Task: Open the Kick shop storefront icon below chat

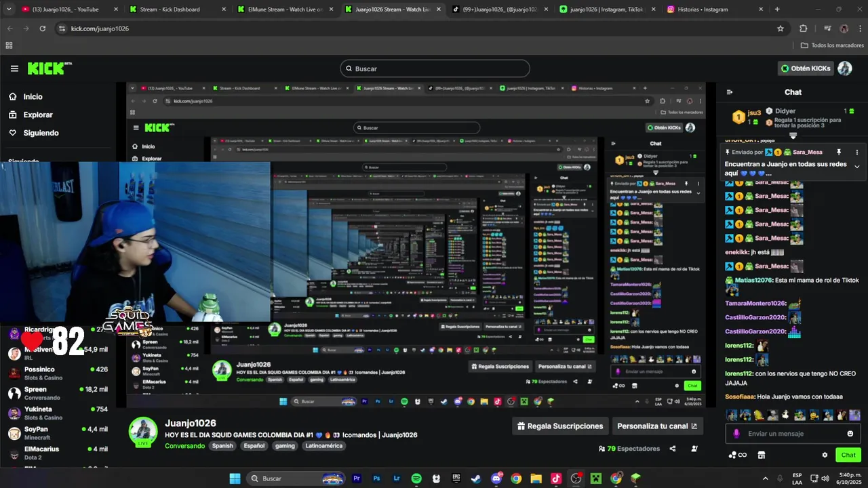Action: coord(761,455)
